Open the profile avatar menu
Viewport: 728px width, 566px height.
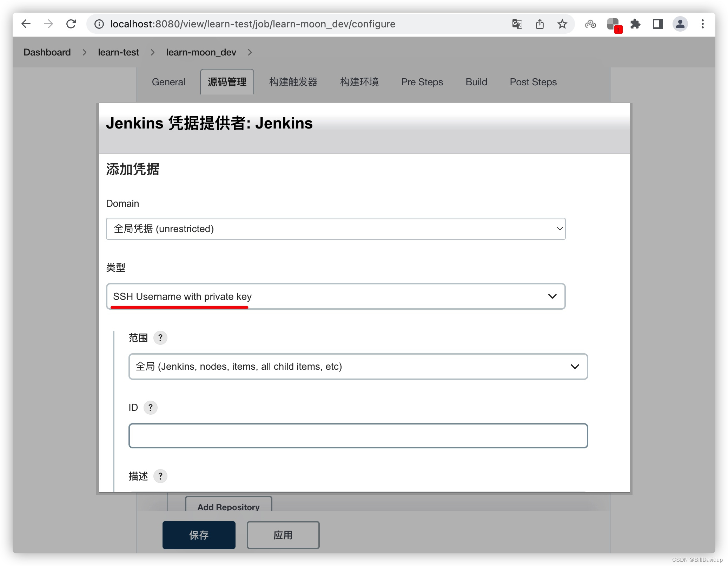point(680,24)
